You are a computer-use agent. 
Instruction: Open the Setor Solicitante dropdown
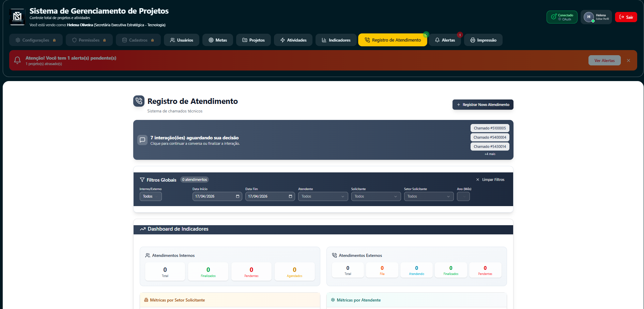click(x=429, y=196)
